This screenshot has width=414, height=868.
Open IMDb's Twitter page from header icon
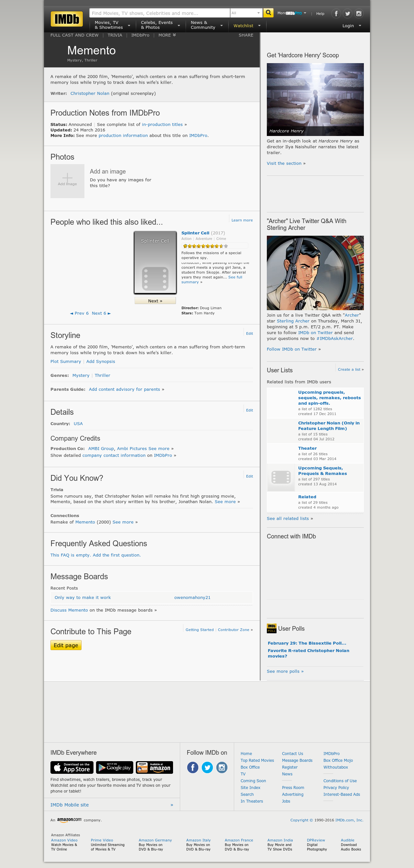[x=347, y=14]
